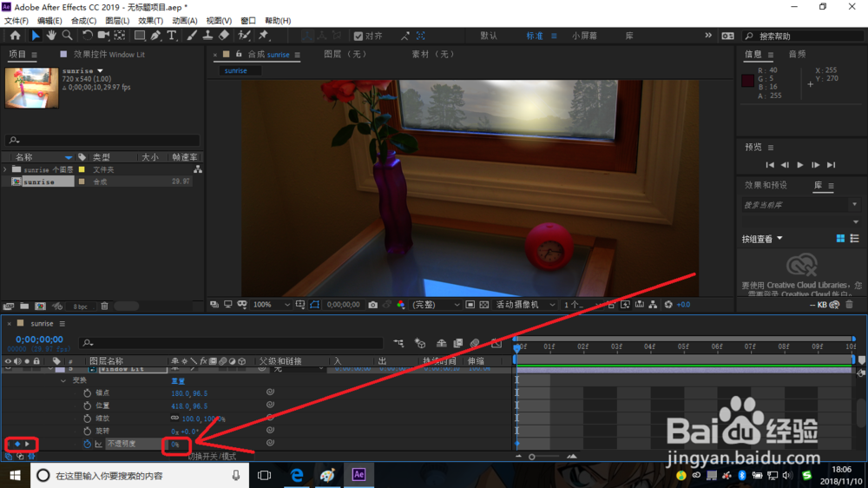Viewport: 868px width, 488px height.
Task: Select the Selection arrow tool
Action: click(35, 36)
